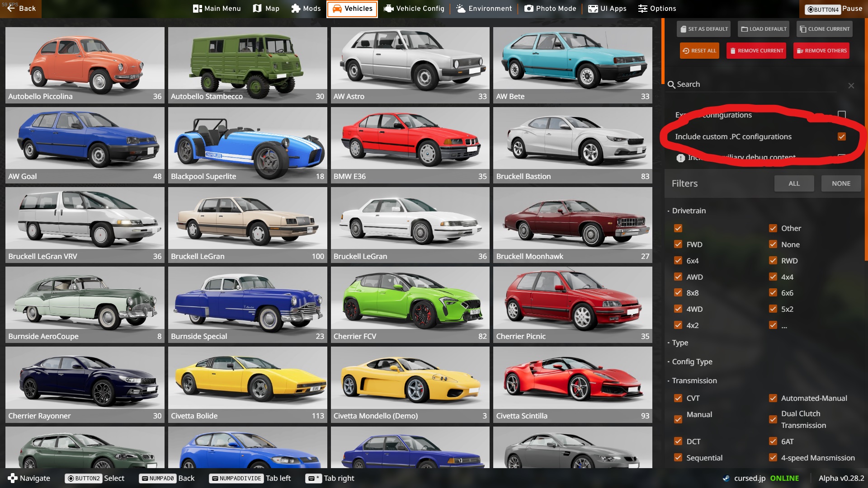Click the Navigate d-pad icon
This screenshot has height=488, width=868.
point(13,478)
